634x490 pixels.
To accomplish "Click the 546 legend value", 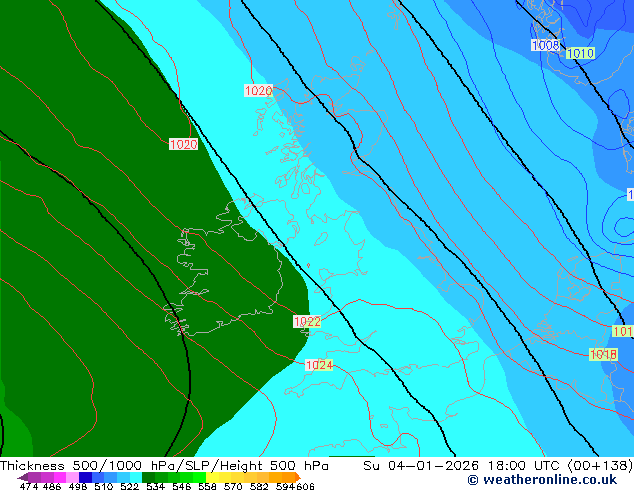I will (x=182, y=486).
